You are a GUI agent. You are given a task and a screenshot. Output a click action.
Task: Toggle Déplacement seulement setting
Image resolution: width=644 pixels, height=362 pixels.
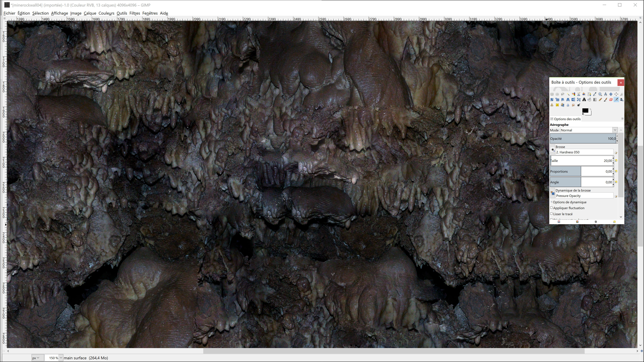point(551,219)
